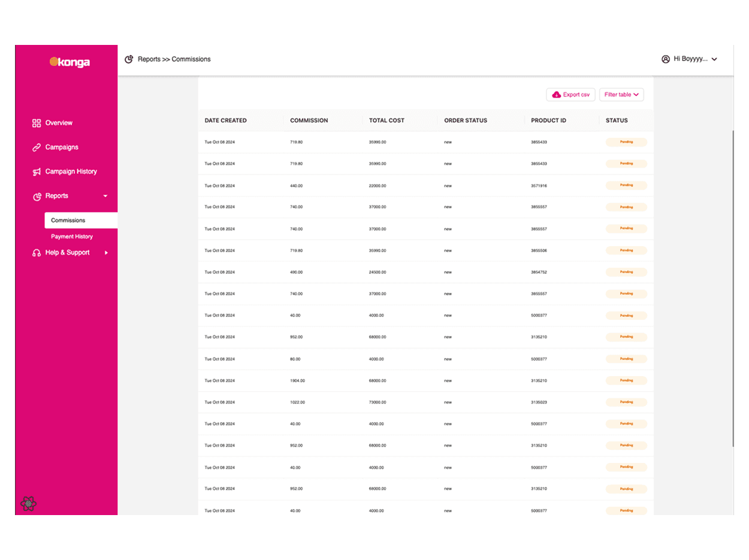The height and width of the screenshot is (560, 749).
Task: Click the Konga logo in the sidebar
Action: 70,62
